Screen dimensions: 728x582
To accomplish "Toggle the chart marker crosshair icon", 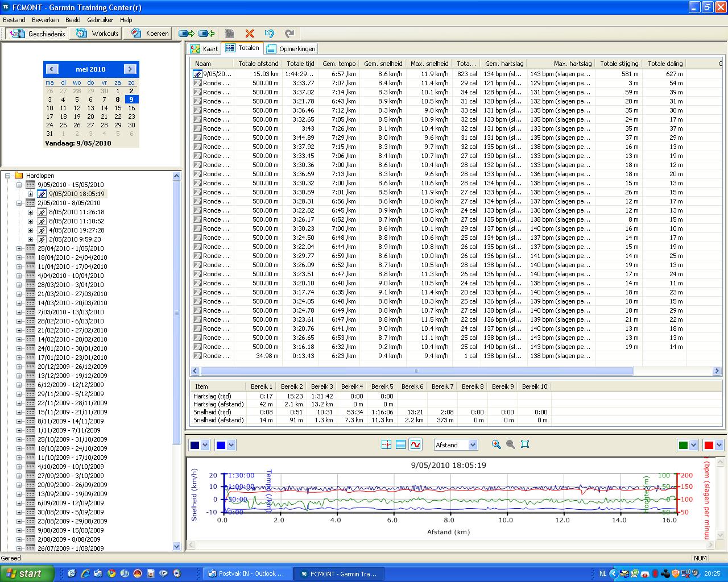I will point(386,444).
